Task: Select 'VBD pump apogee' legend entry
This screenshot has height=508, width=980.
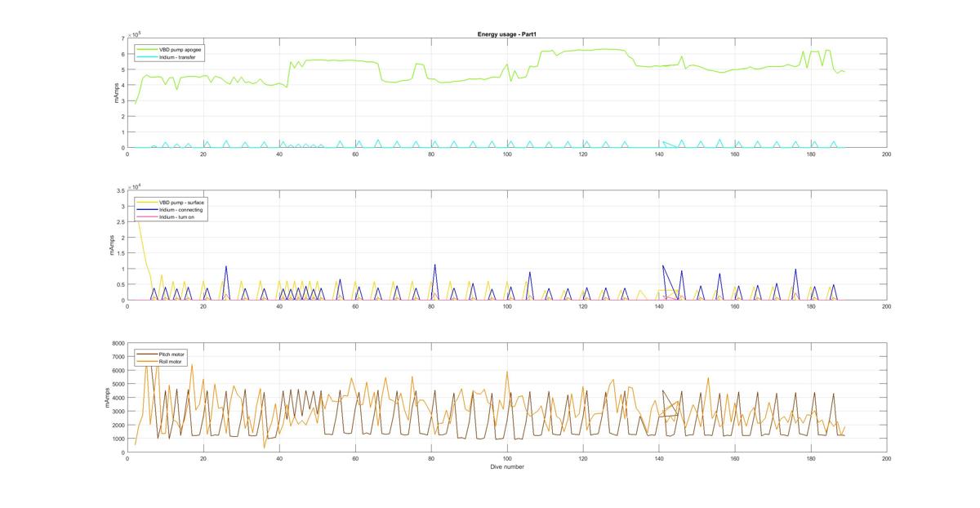Action: (x=180, y=49)
